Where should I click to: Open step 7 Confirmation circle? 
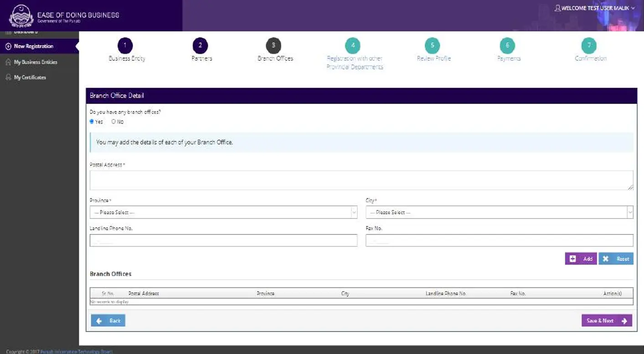pyautogui.click(x=589, y=46)
